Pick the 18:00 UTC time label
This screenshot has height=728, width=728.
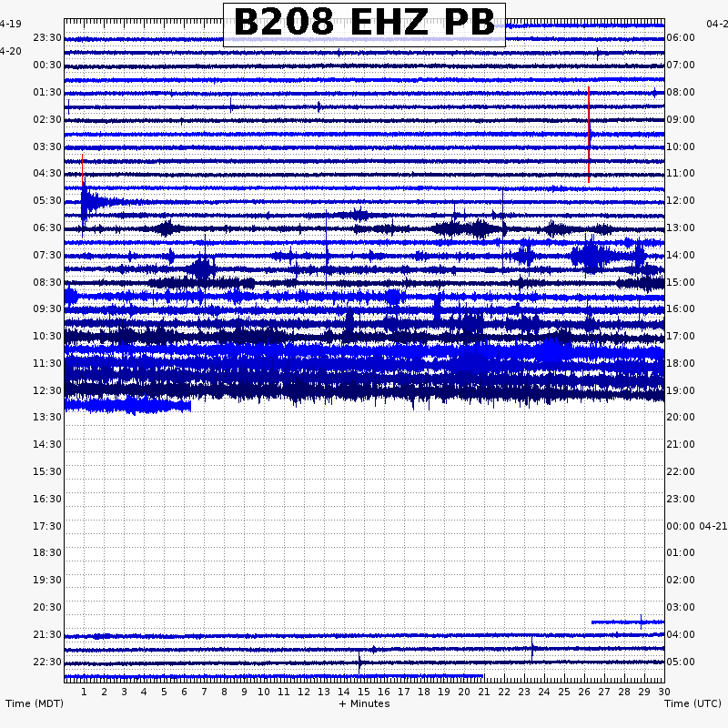(x=681, y=363)
